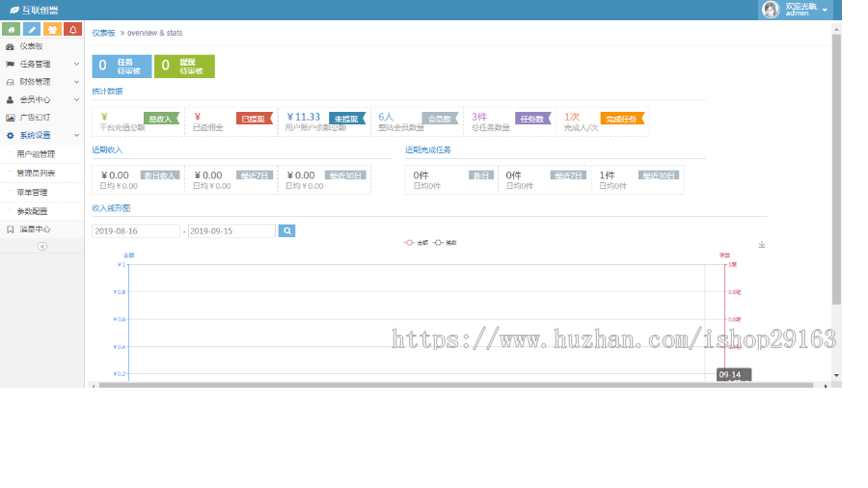Click the 财务管理 inbox icon
This screenshot has width=868, height=488.
coord(10,82)
